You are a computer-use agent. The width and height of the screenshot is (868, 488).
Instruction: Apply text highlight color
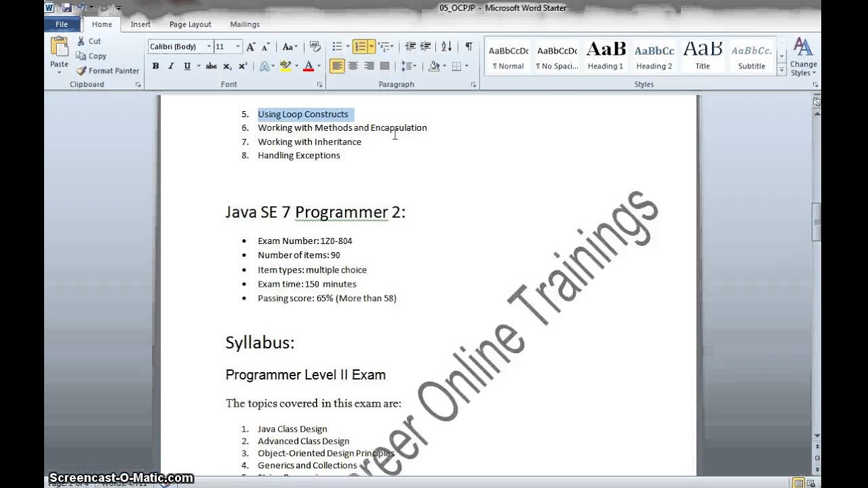point(285,66)
